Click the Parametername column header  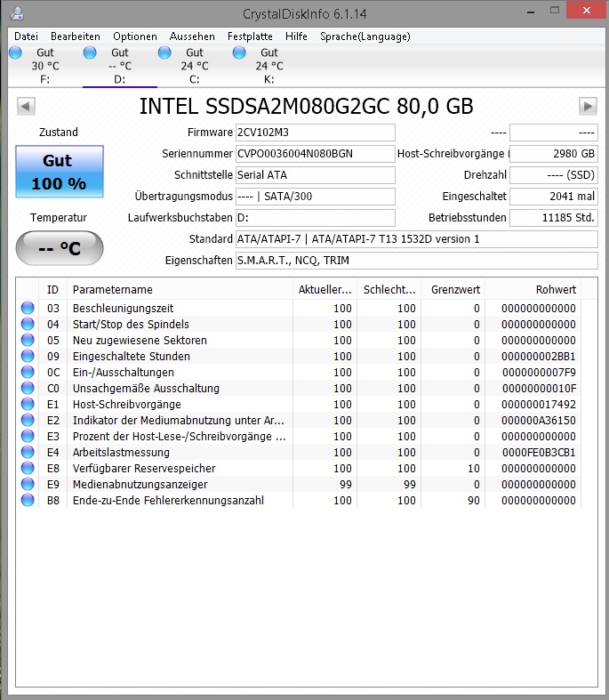[180, 290]
